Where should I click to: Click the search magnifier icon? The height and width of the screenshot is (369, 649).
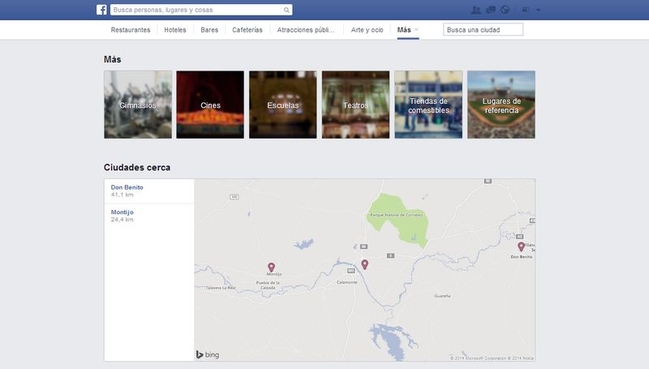286,10
